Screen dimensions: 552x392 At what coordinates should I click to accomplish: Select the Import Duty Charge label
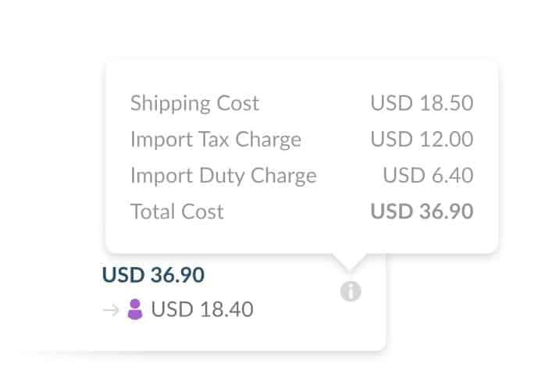[x=223, y=175]
